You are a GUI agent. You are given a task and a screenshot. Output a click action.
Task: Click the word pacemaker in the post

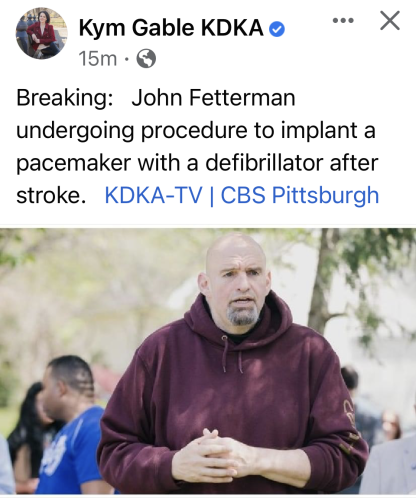[x=74, y=164]
